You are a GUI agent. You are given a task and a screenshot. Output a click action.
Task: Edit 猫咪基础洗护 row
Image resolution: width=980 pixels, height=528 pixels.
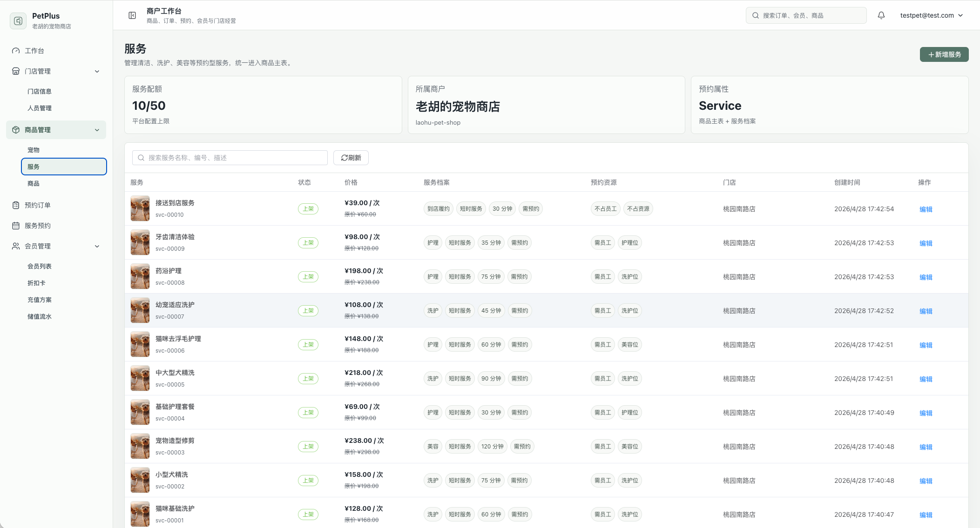pos(926,515)
